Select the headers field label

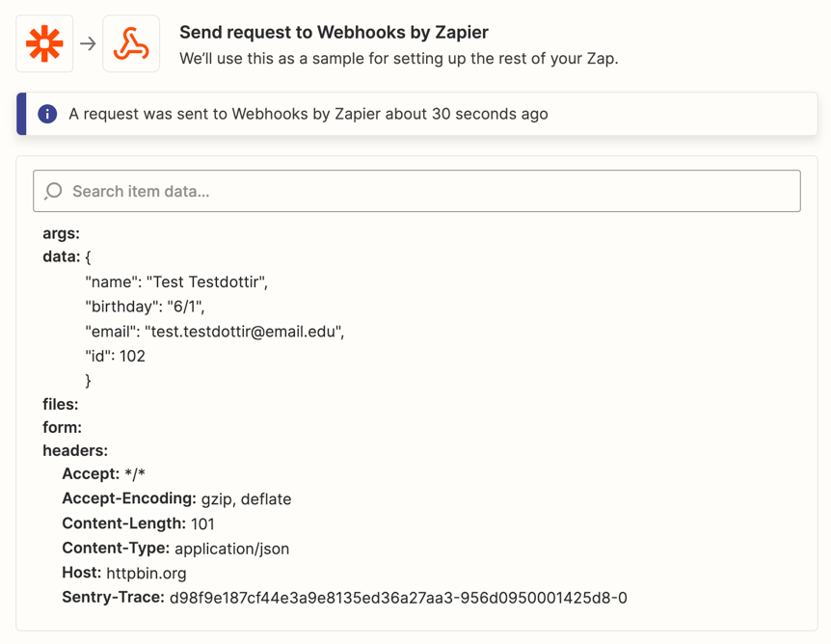[75, 450]
